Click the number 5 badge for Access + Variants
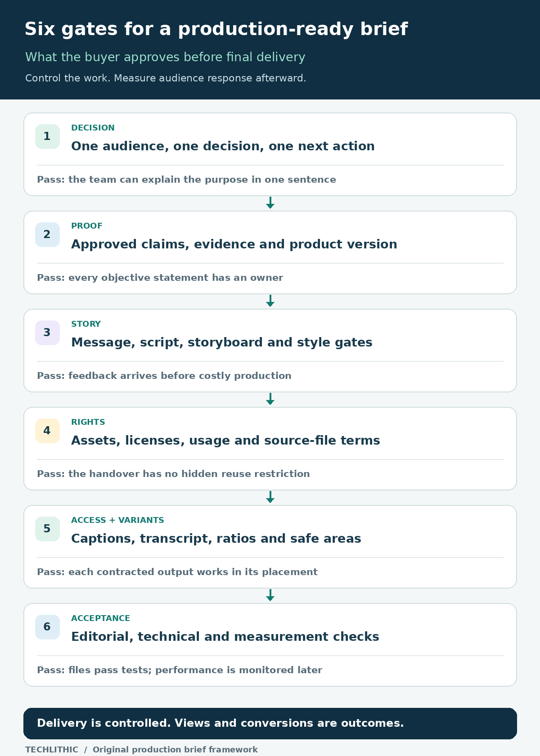This screenshot has height=756, width=540. (x=47, y=529)
